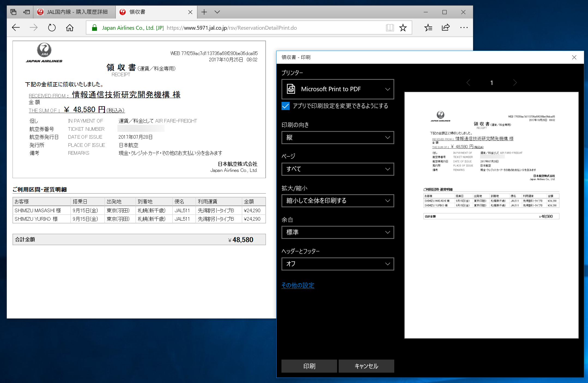Minimize the Edge browser window
This screenshot has height=383, width=588.
tap(426, 12)
